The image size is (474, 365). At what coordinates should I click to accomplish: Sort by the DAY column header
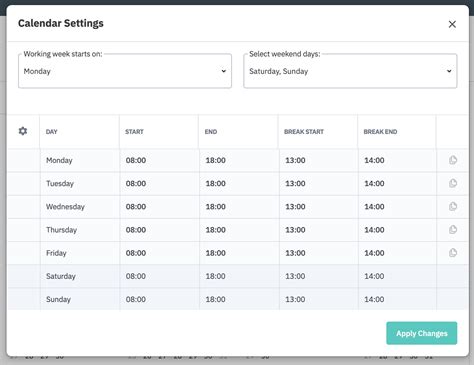tap(52, 132)
